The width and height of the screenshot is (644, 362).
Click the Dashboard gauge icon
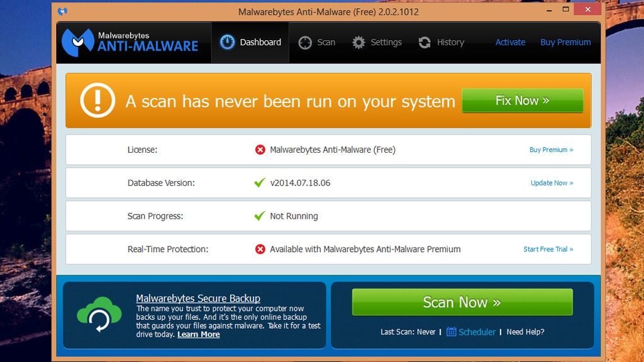pyautogui.click(x=227, y=42)
